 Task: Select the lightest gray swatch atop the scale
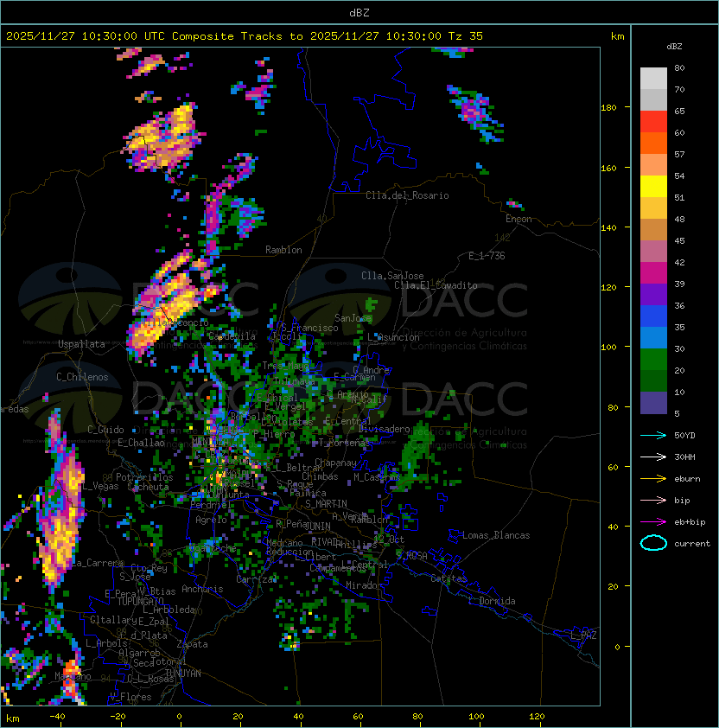tap(653, 79)
